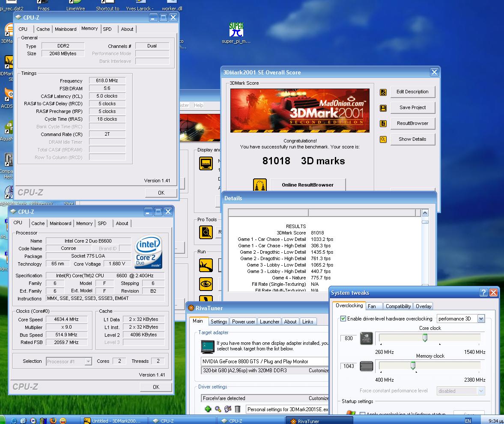Screen dimensions: 504x424
Task: Click the scroll-up arrow in the Details results list
Action: coord(425,213)
